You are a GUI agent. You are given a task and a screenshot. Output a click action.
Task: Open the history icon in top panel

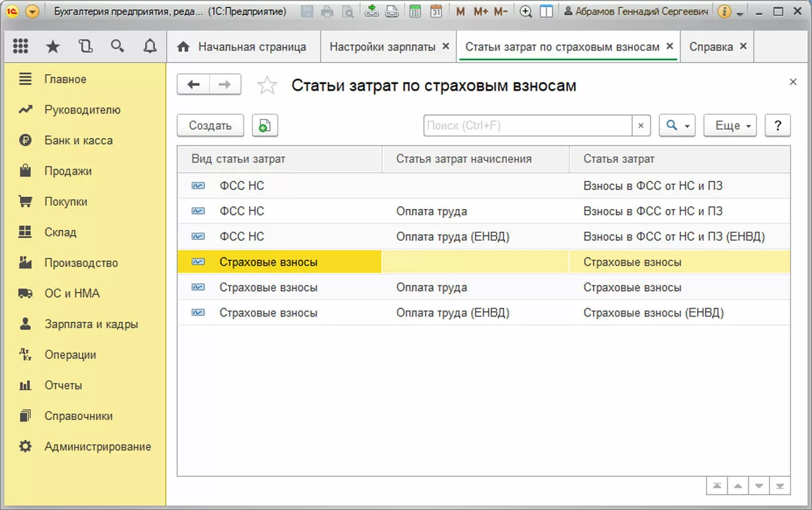pos(85,46)
